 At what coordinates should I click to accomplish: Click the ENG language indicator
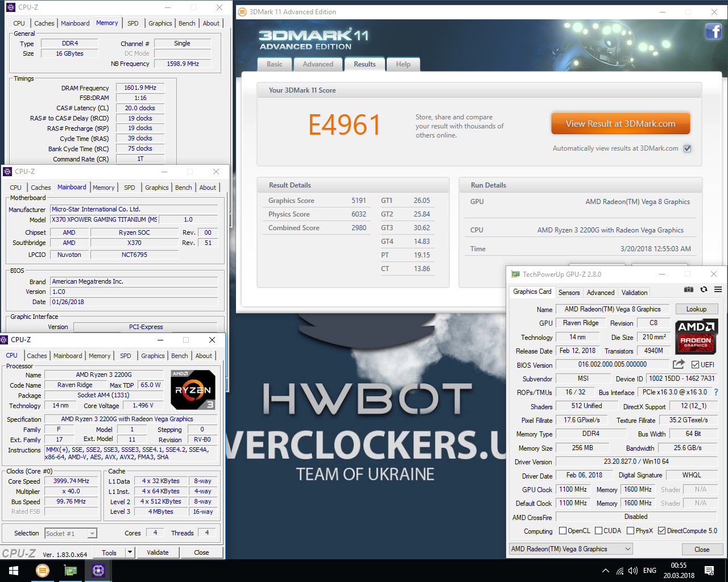click(x=650, y=571)
